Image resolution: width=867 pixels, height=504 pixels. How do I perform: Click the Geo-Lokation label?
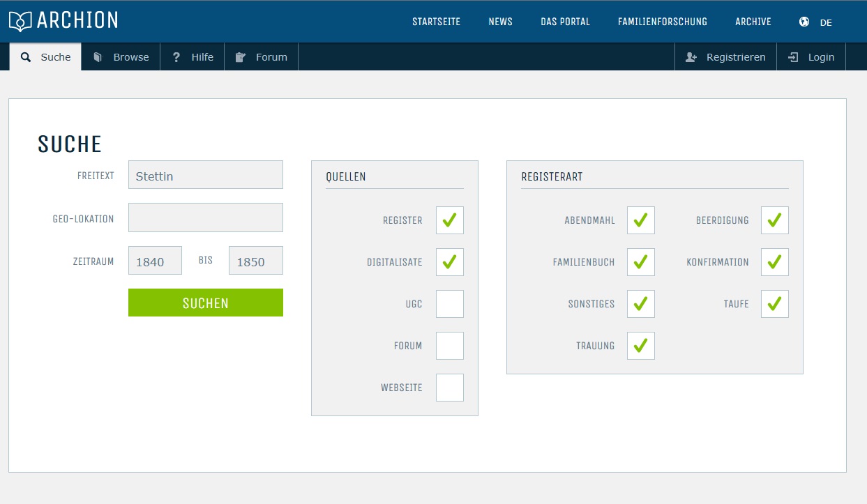[83, 219]
